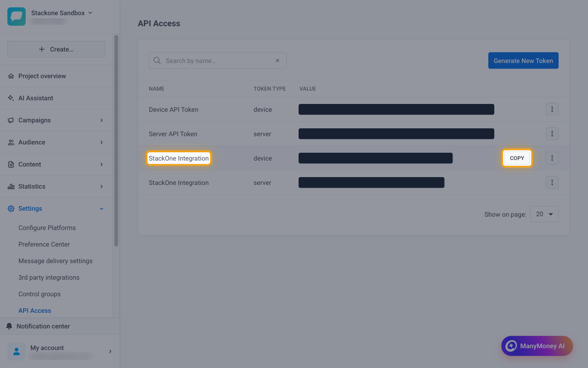Screen dimensions: 588x368
Task: Click the My account avatar icon
Action: 17,351
